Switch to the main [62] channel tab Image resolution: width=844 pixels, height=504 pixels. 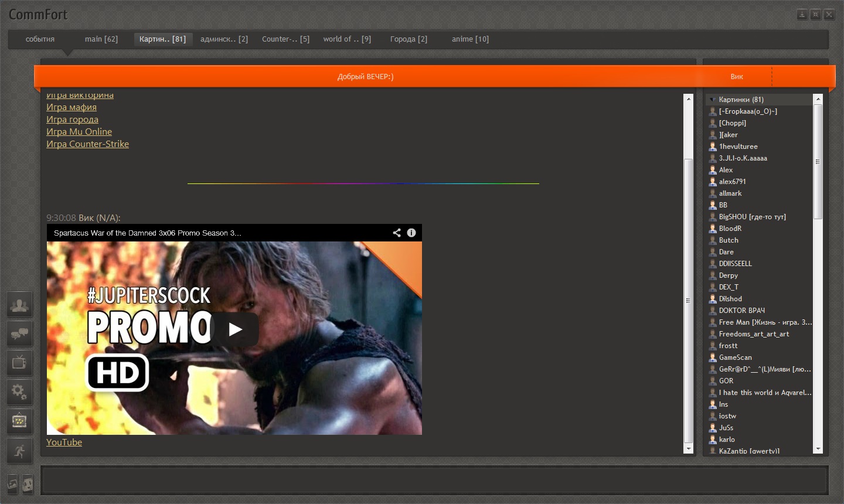click(101, 39)
